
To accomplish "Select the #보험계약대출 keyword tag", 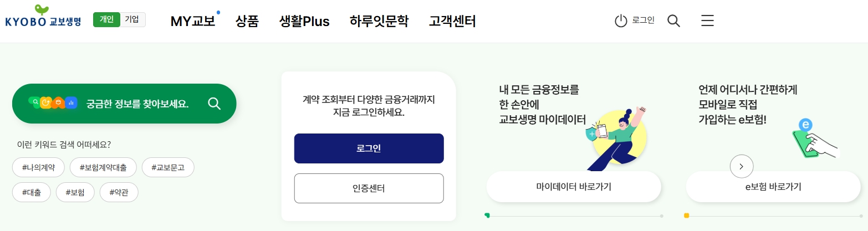I will click(x=103, y=167).
